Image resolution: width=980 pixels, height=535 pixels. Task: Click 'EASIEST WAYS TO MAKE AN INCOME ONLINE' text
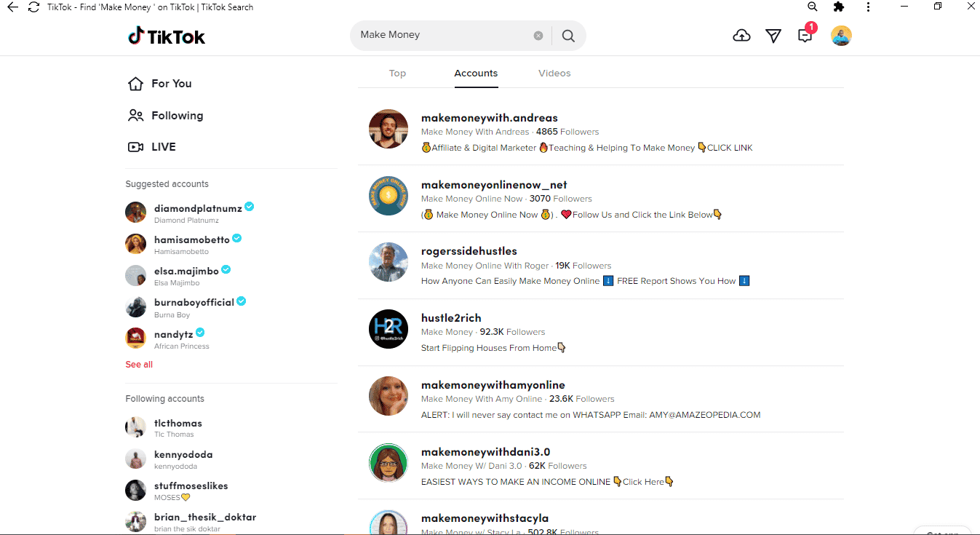tap(516, 482)
